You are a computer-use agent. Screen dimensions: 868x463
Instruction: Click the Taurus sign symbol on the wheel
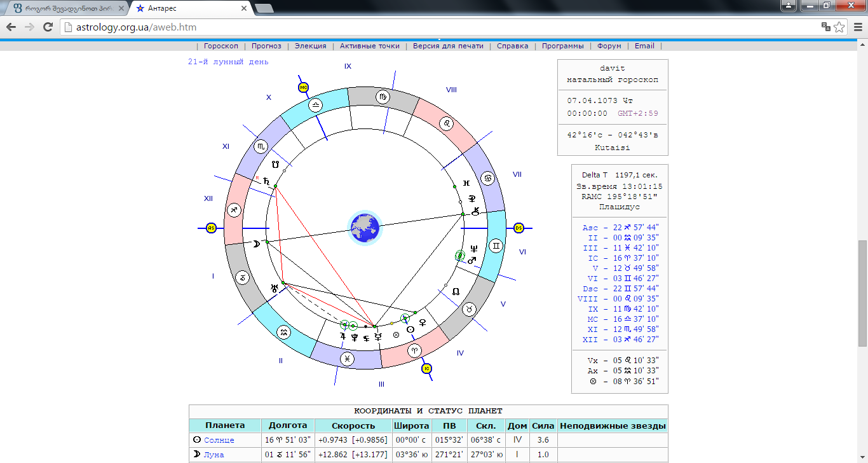470,309
